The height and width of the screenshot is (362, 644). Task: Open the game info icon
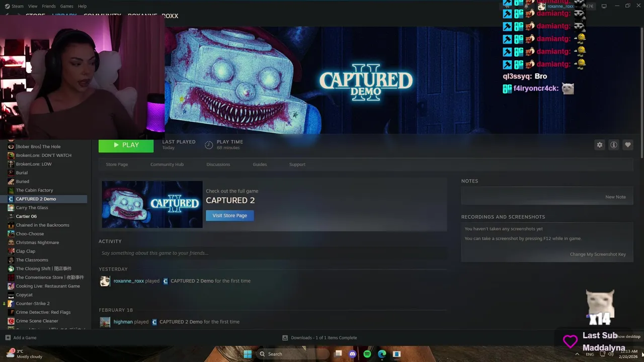coord(614,145)
